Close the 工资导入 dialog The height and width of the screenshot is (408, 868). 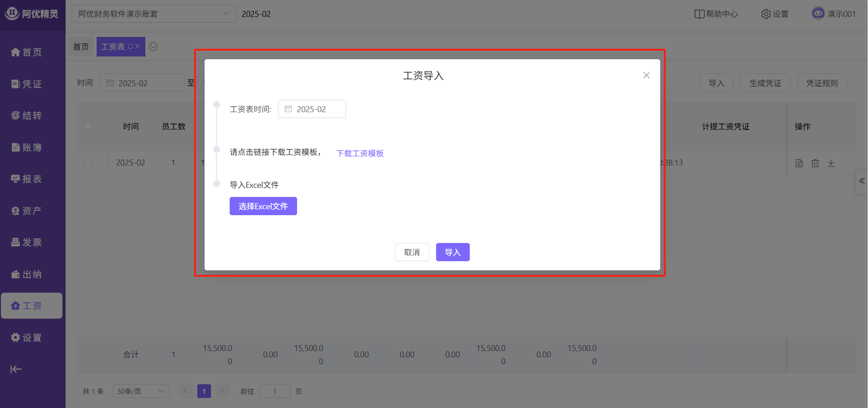point(646,75)
